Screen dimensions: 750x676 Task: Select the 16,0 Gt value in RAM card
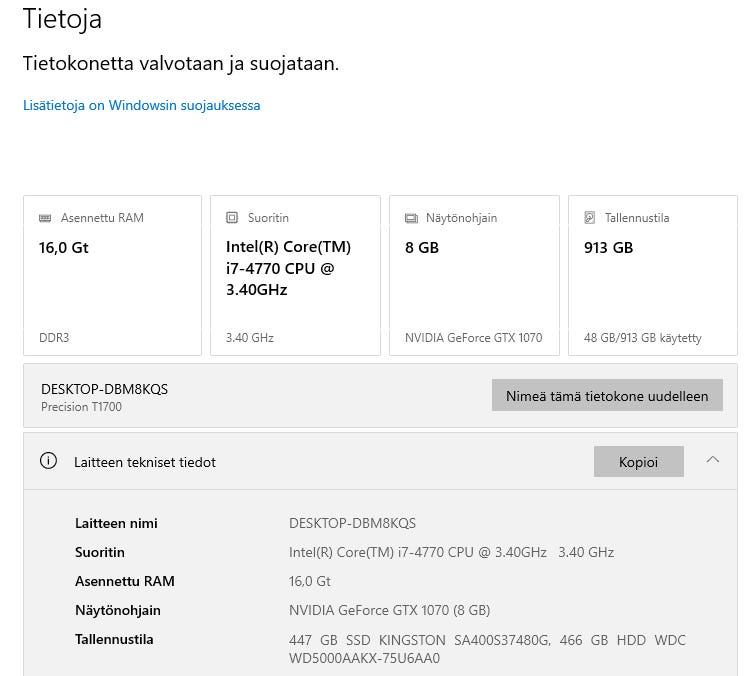[64, 247]
